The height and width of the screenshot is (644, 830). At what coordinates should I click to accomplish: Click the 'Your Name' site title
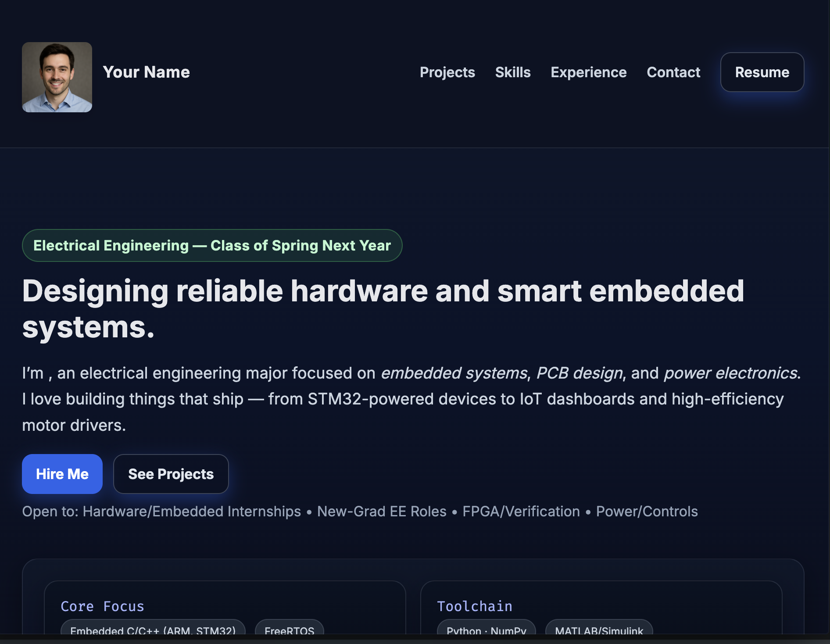146,72
